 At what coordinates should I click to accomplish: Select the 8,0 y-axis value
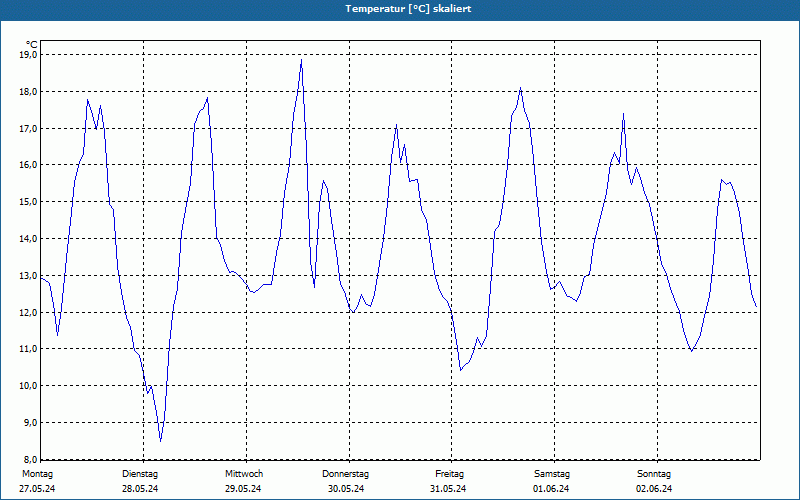coord(30,459)
